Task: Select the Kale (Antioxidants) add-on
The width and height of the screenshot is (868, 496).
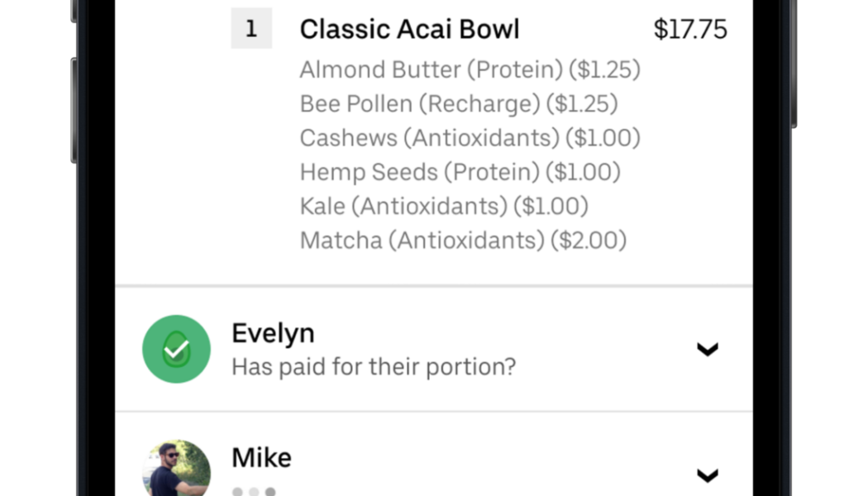Action: coord(443,205)
